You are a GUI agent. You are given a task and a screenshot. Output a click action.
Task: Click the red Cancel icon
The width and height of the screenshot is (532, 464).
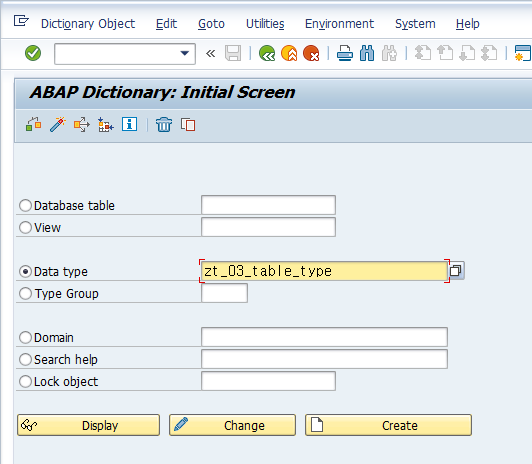(311, 53)
